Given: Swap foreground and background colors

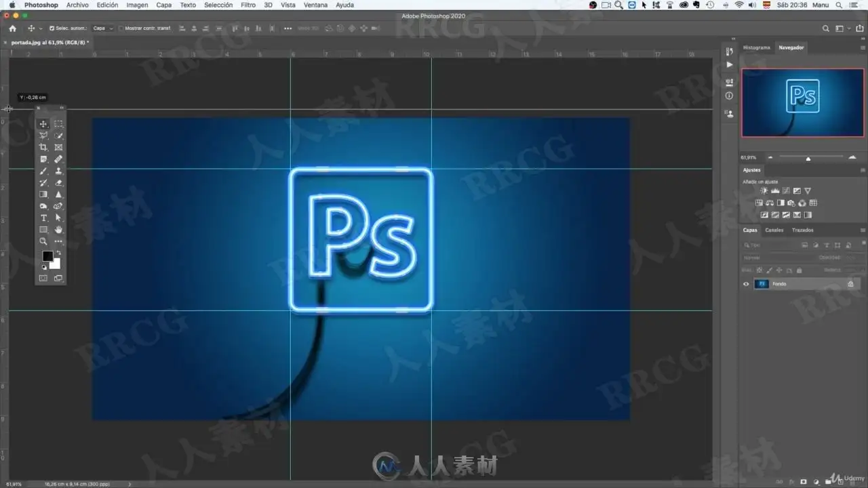Looking at the screenshot, I should pos(58,253).
